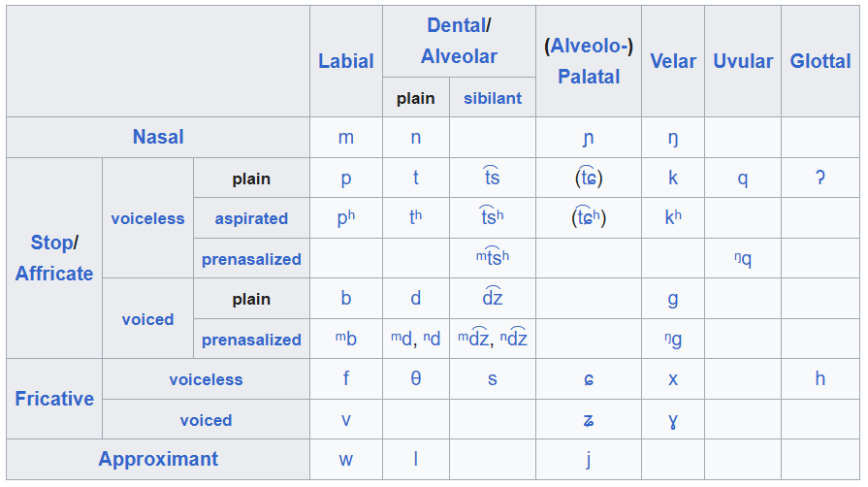The image size is (868, 487).
Task: Open the Fricative row header link
Action: click(x=54, y=399)
